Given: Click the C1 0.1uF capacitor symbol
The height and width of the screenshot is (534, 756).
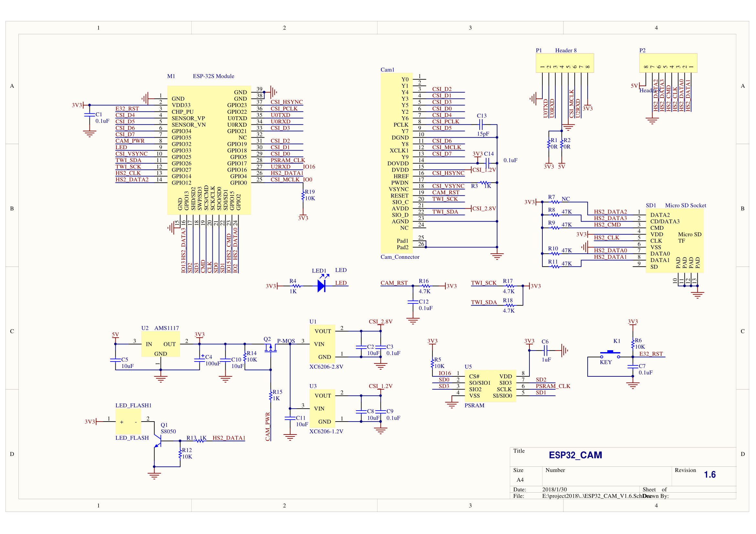Looking at the screenshot, I should [90, 114].
